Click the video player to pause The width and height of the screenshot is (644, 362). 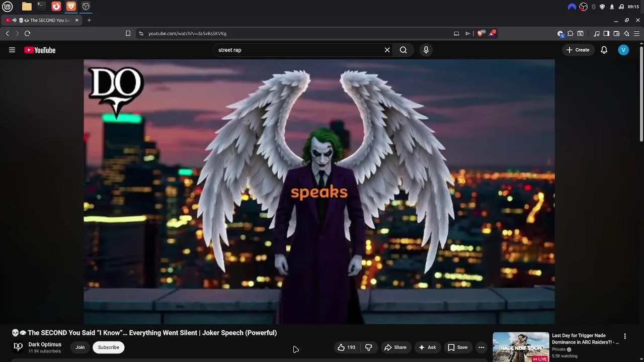[x=319, y=192]
